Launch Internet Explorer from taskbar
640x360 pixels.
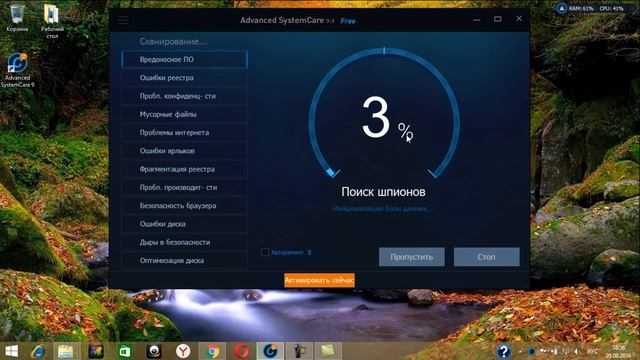point(38,351)
